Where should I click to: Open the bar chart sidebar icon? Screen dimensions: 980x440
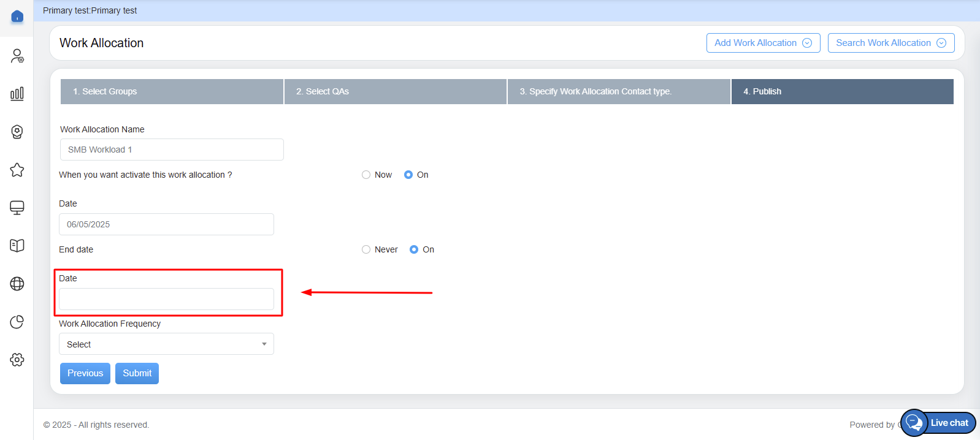(x=17, y=94)
